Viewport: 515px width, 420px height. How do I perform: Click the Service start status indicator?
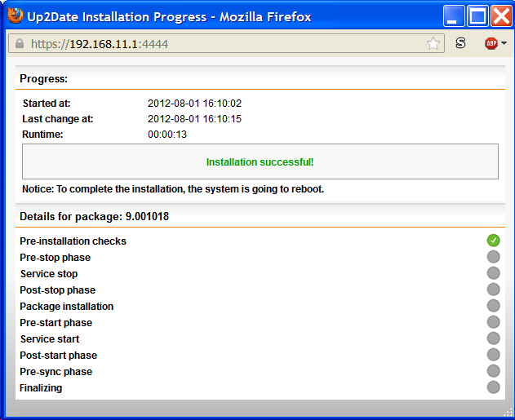tap(493, 338)
